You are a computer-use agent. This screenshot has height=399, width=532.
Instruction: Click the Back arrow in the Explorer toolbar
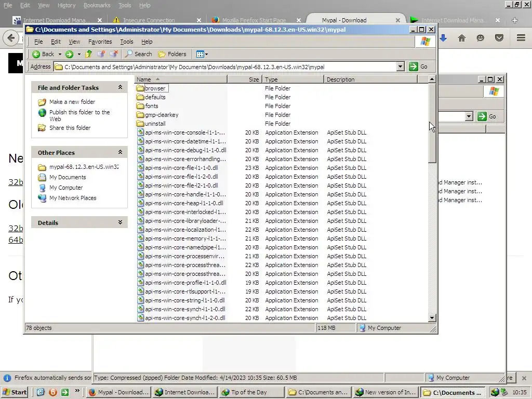pyautogui.click(x=43, y=54)
